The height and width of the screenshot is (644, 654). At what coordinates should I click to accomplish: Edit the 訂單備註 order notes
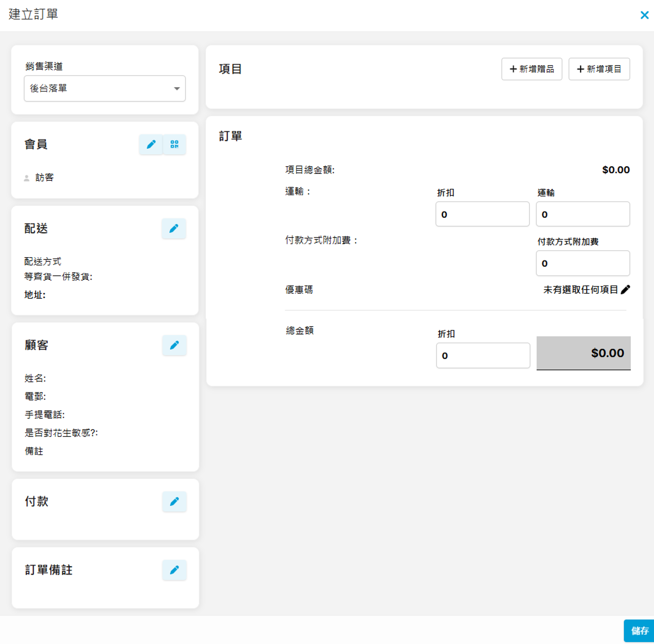point(174,570)
